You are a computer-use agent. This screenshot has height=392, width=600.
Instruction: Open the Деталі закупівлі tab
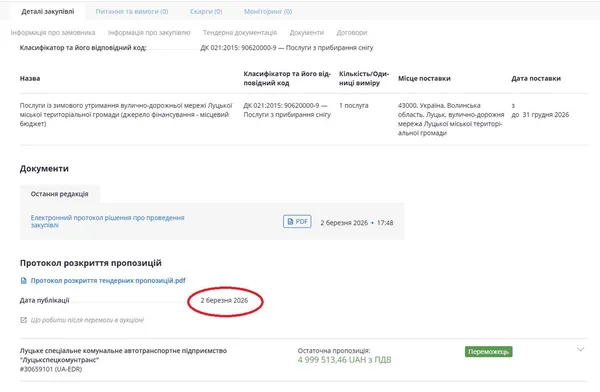[x=48, y=11]
